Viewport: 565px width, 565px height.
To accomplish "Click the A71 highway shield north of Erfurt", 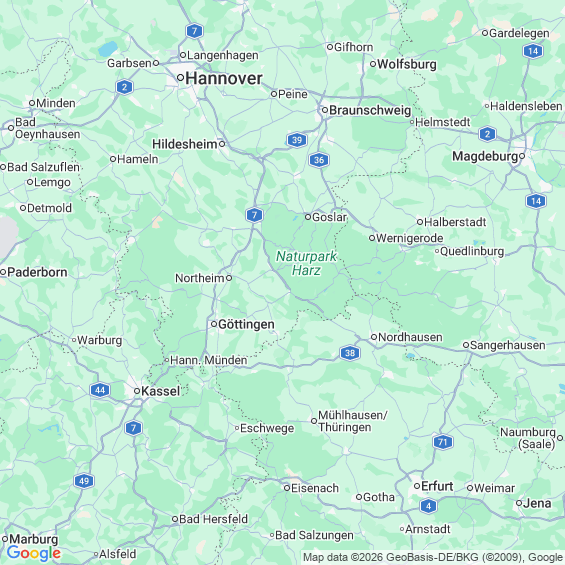I will (443, 442).
